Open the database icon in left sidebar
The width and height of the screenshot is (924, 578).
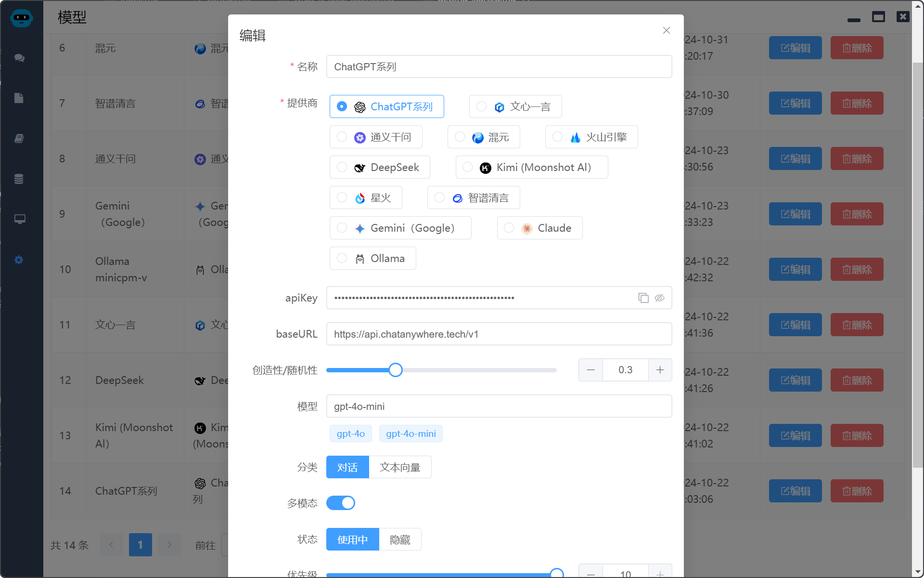click(x=19, y=179)
